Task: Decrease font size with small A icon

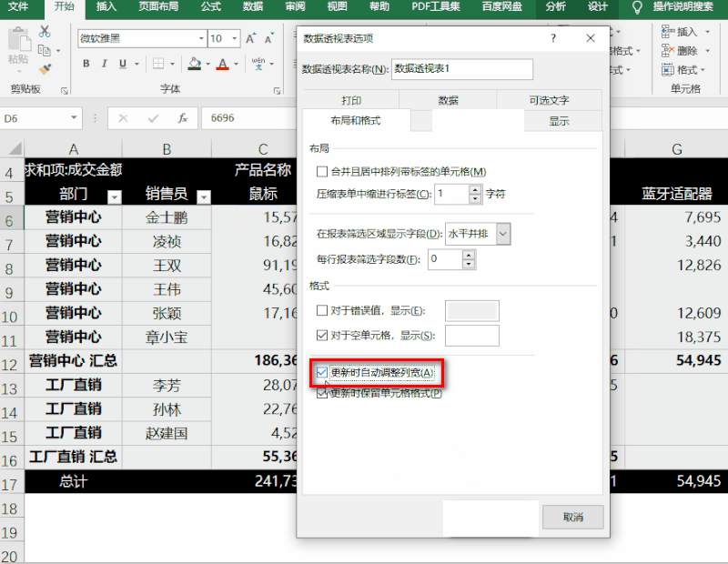Action: pos(268,39)
